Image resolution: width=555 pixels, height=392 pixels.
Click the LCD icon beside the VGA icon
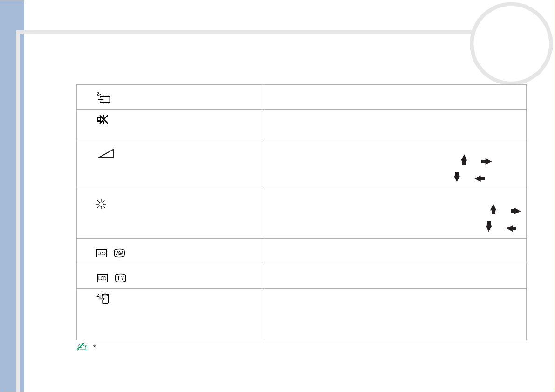(102, 254)
